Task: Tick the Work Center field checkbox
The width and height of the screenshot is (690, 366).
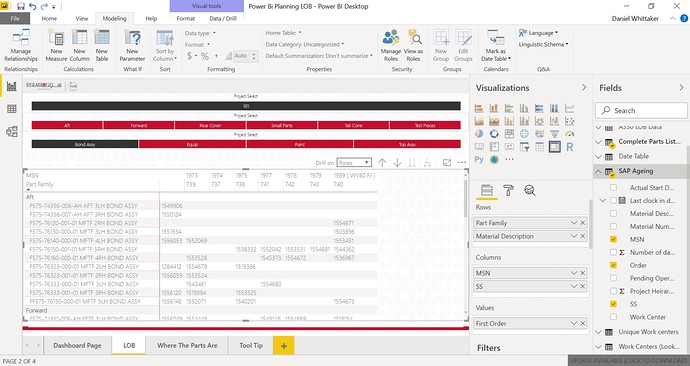Action: coord(613,317)
